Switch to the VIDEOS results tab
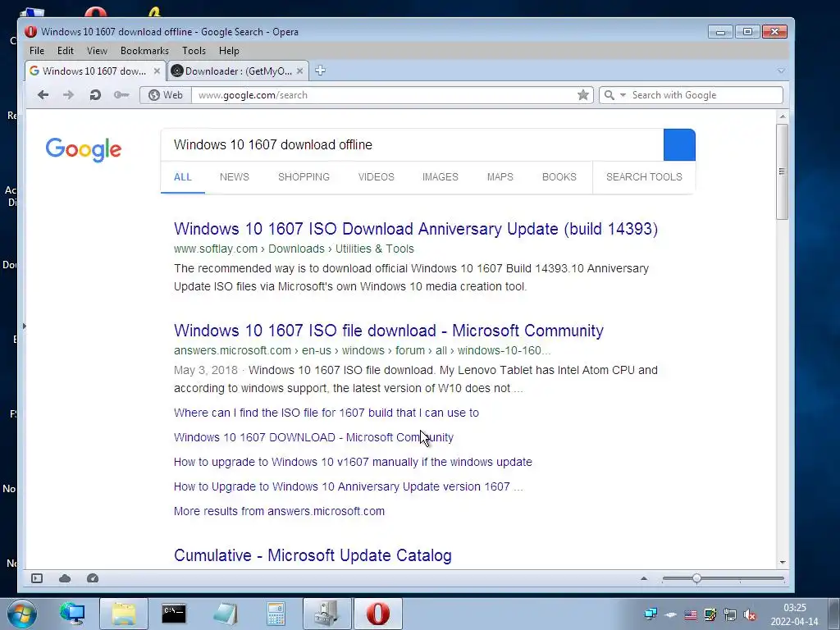Screen dimensions: 840x630 (376, 177)
